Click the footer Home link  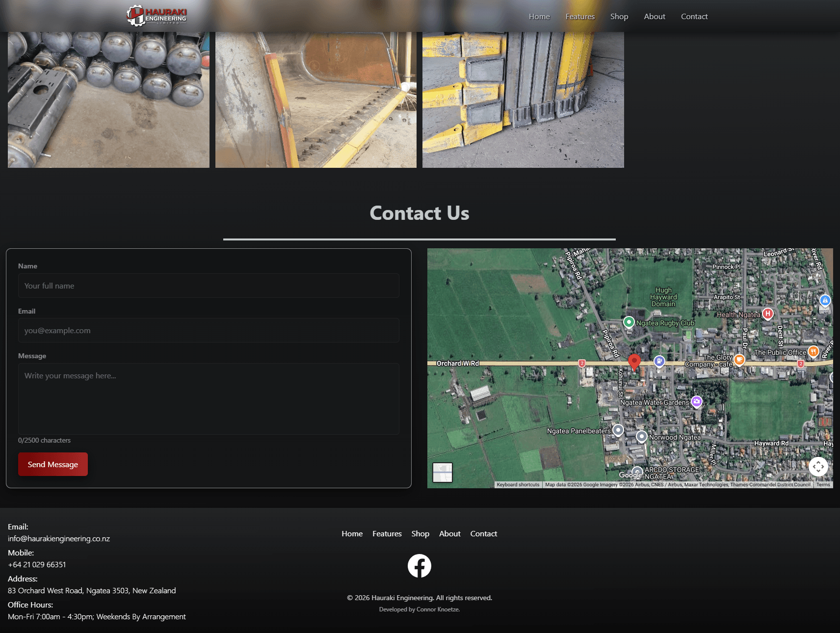pyautogui.click(x=352, y=534)
